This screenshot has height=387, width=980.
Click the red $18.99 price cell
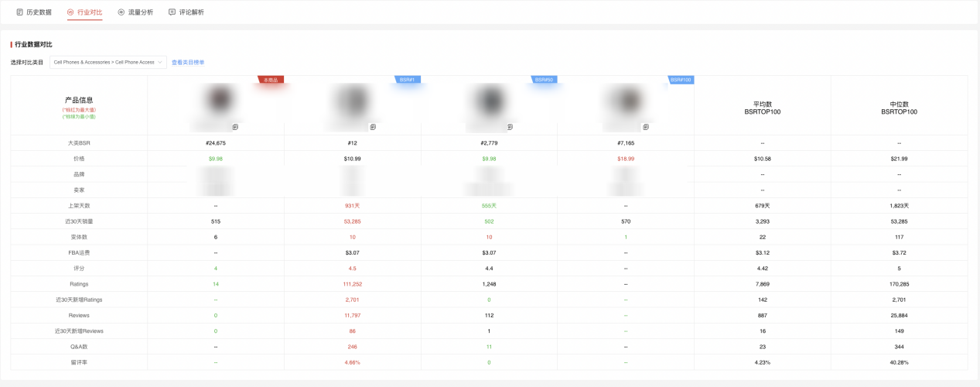[x=627, y=159]
